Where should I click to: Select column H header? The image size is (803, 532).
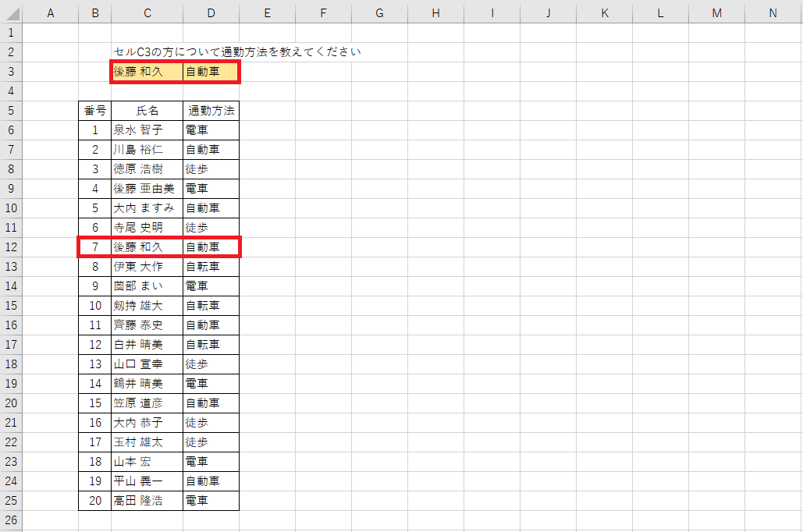(435, 13)
